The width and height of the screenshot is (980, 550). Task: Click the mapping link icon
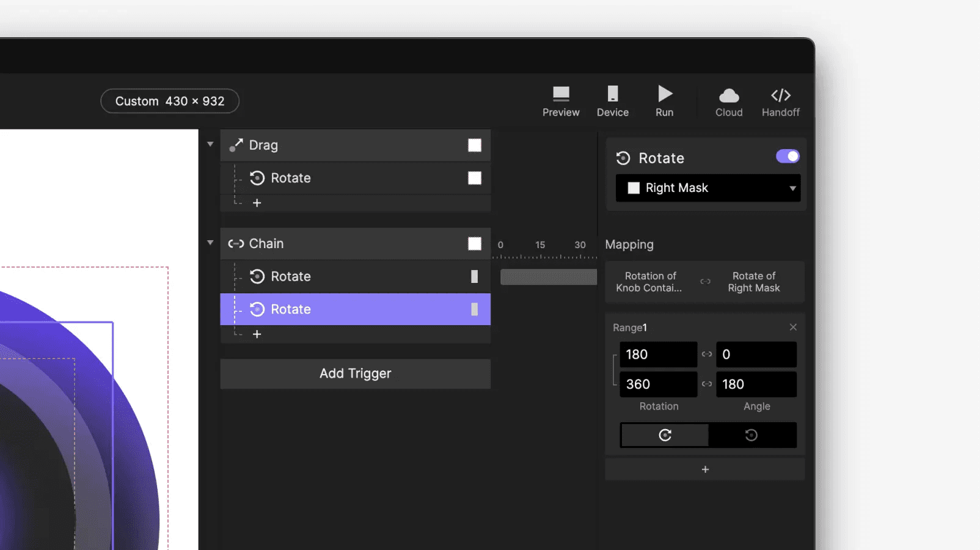[706, 282]
